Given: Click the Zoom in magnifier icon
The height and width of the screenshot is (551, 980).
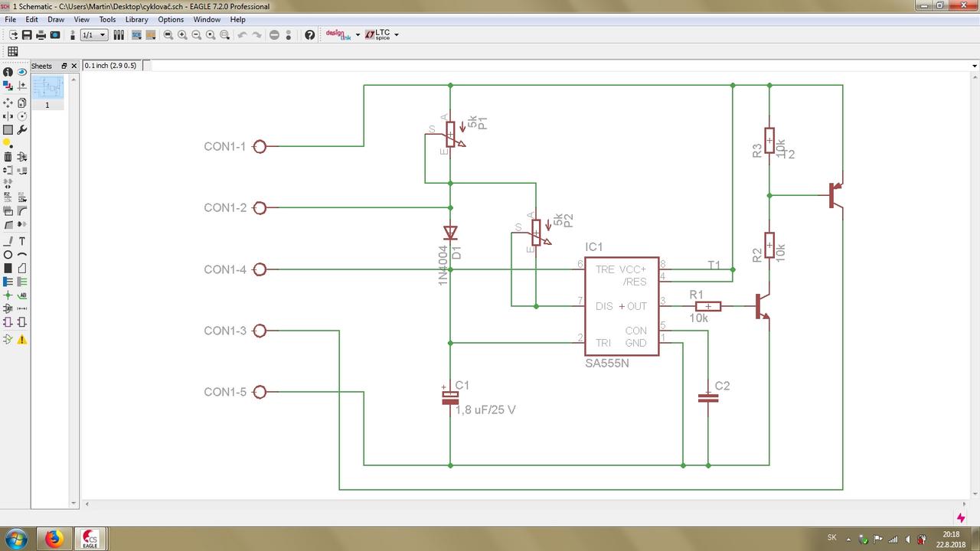Looking at the screenshot, I should [182, 35].
